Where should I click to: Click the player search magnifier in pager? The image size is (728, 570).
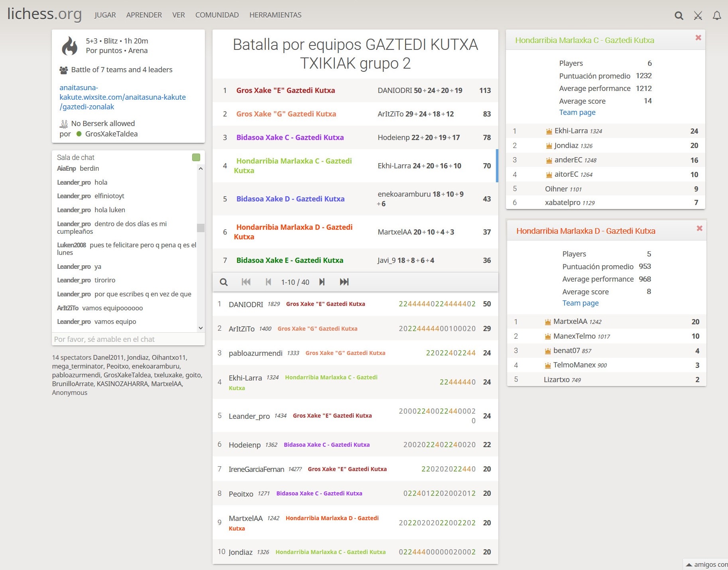tap(224, 282)
